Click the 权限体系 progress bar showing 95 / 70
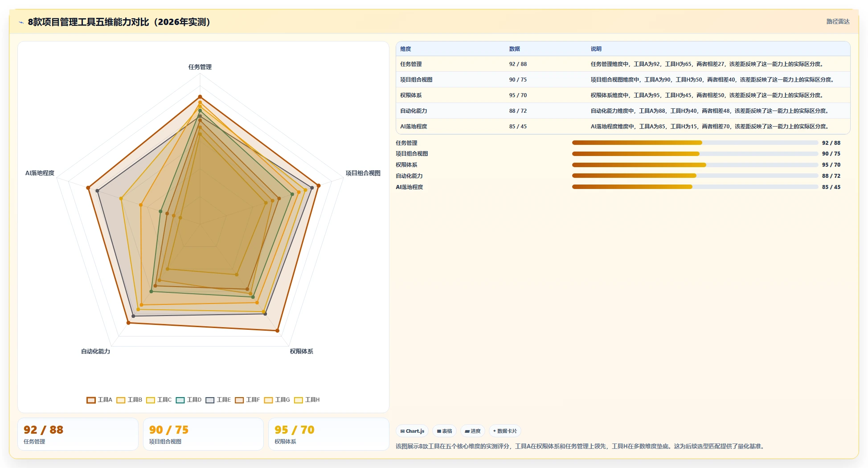868x468 pixels. [x=695, y=165]
